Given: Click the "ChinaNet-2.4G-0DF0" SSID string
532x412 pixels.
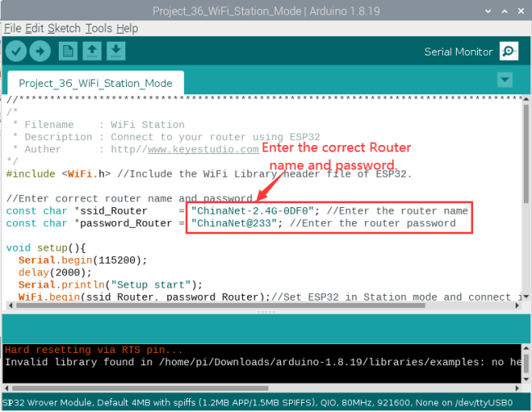Looking at the screenshot, I should (x=252, y=211).
